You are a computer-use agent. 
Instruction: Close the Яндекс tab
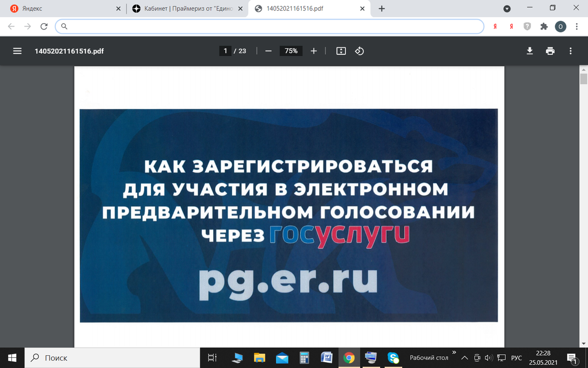click(118, 9)
